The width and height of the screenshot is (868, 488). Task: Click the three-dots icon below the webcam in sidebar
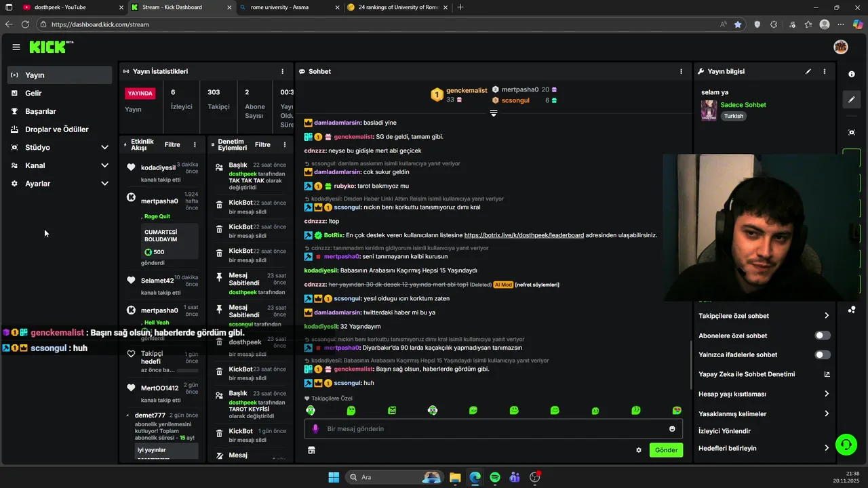coord(851,310)
